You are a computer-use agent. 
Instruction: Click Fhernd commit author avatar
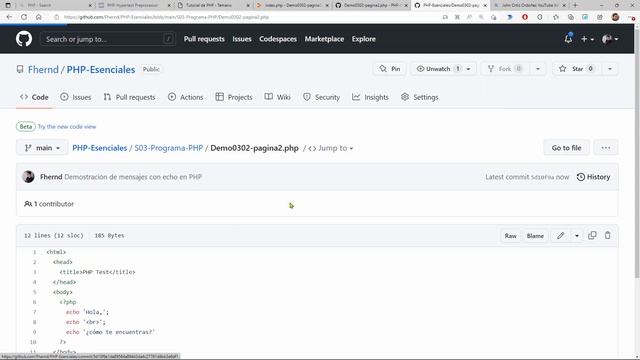(x=29, y=177)
